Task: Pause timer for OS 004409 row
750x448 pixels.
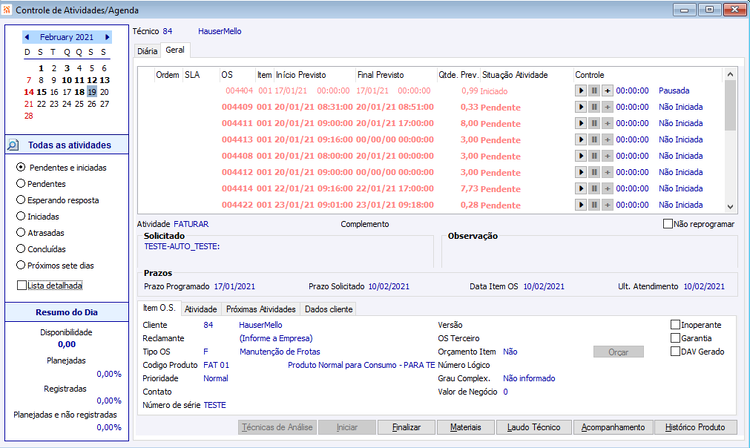Action: click(x=594, y=107)
